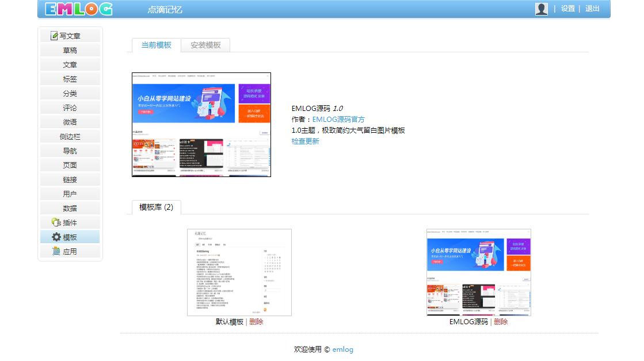Click the 插件 plugin icon
Viewport: 644px width, 361px height.
coord(56,222)
